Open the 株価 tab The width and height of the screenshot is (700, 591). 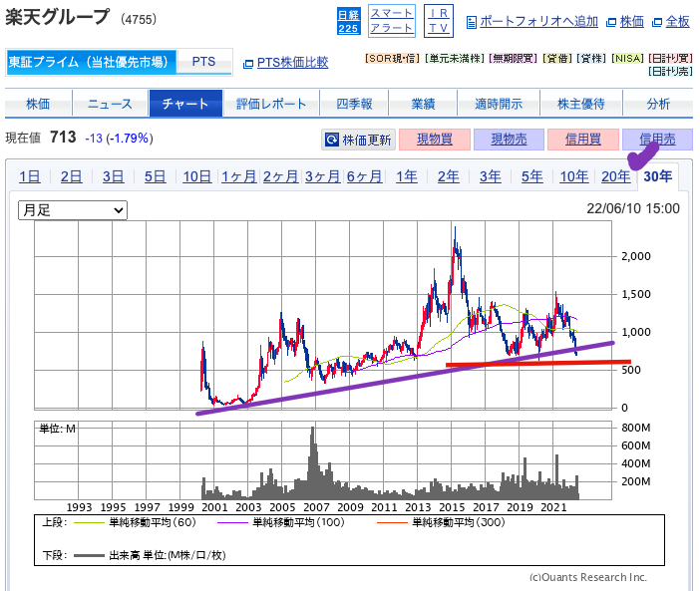(38, 104)
